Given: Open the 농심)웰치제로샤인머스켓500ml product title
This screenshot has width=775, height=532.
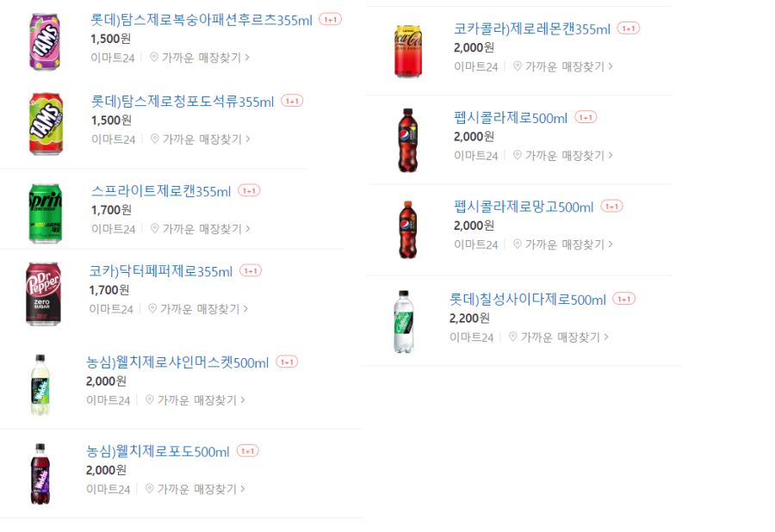Looking at the screenshot, I should 177,362.
